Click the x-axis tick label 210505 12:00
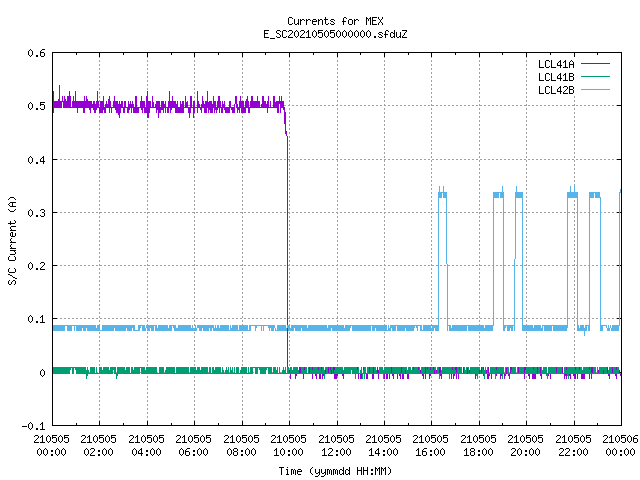 [x=336, y=446]
